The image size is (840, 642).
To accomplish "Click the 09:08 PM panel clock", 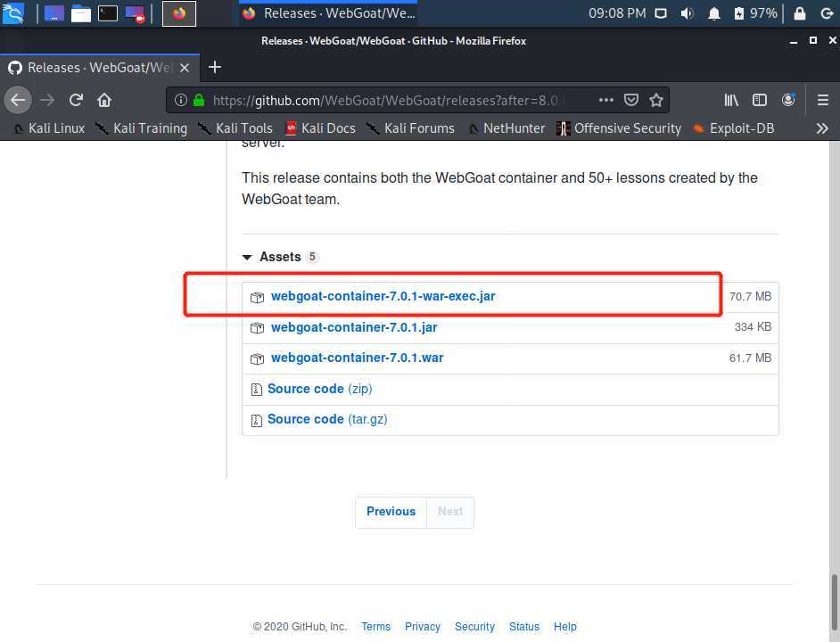I will [x=617, y=13].
